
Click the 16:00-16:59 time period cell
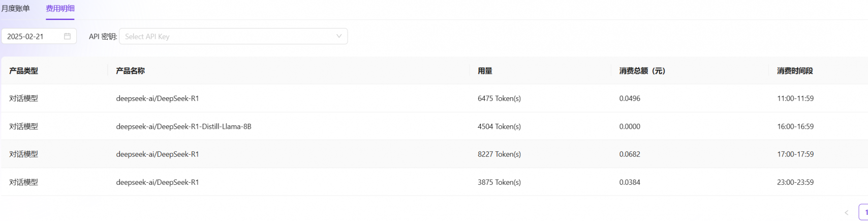tap(795, 126)
